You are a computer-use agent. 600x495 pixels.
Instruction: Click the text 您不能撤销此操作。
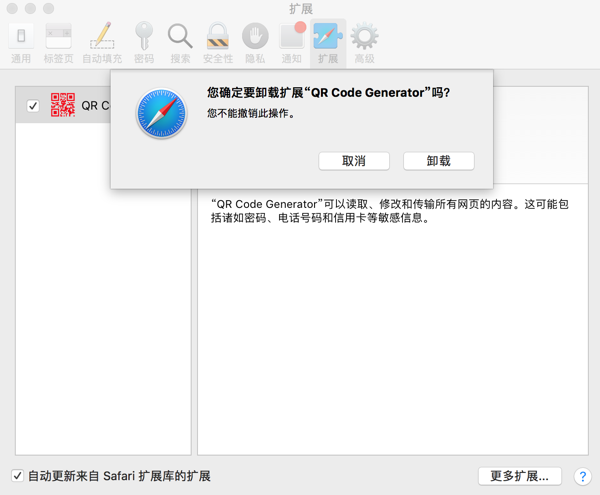pos(251,113)
